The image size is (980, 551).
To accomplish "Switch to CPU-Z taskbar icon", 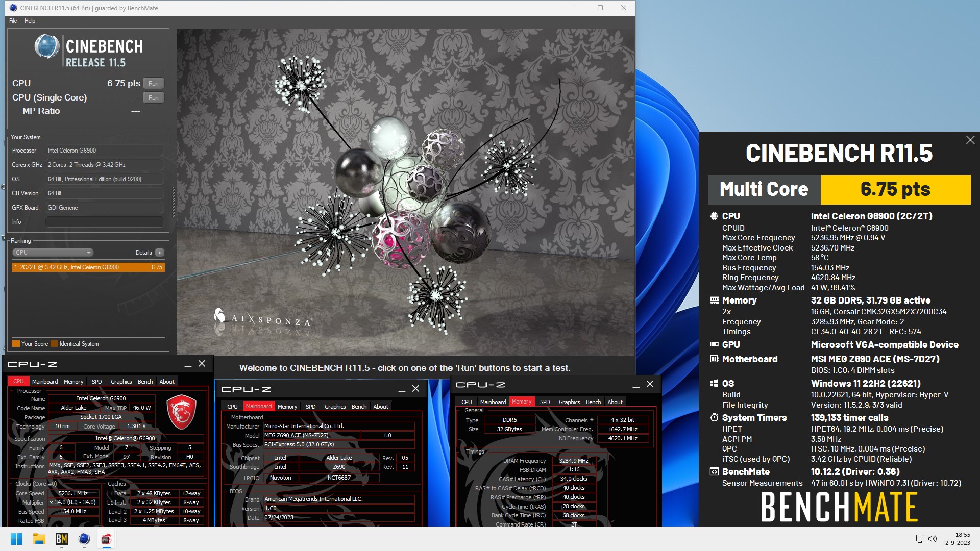I will pos(106,539).
